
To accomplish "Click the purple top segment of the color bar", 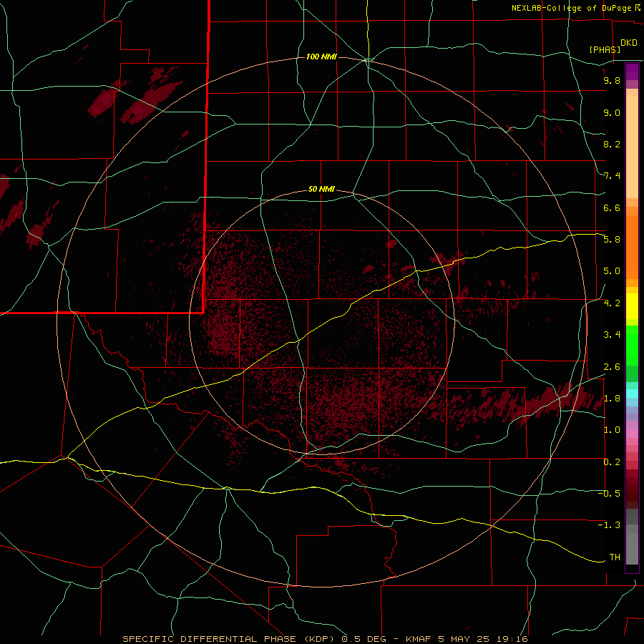I will 632,72.
